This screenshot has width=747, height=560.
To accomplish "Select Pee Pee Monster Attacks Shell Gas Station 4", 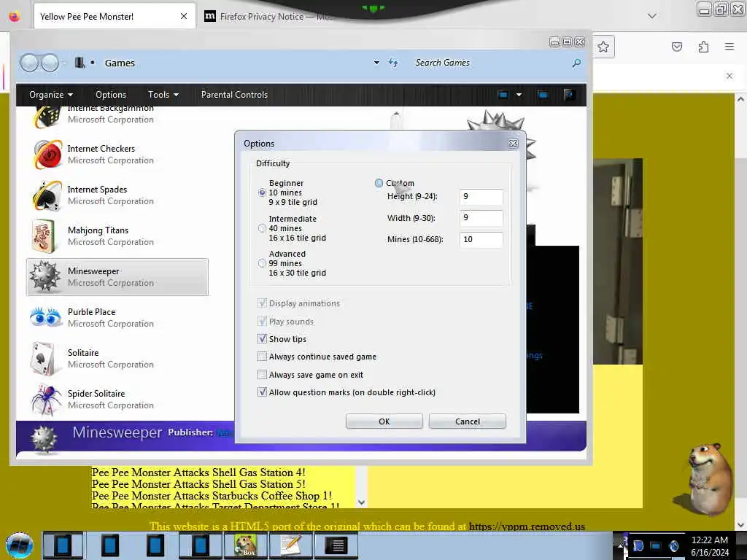I will [x=198, y=472].
